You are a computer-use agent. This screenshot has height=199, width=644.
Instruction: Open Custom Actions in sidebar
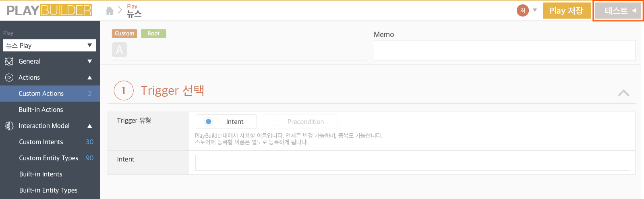[41, 94]
